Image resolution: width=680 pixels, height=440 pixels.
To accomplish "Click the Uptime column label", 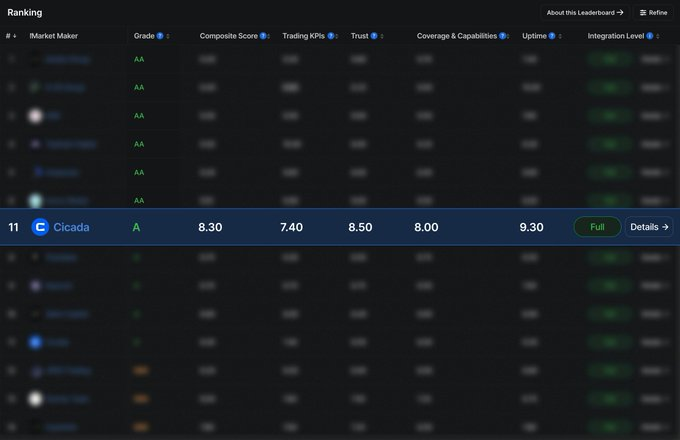I will (534, 36).
